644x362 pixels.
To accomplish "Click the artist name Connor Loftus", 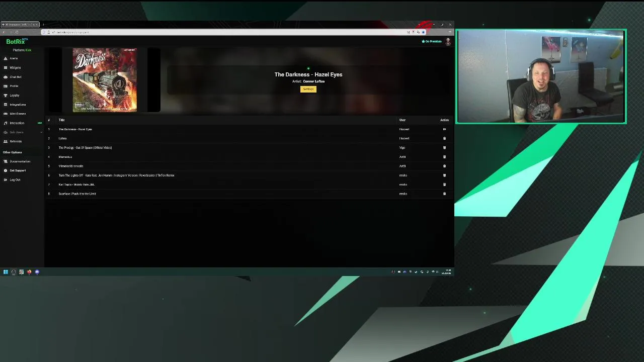I will click(313, 81).
